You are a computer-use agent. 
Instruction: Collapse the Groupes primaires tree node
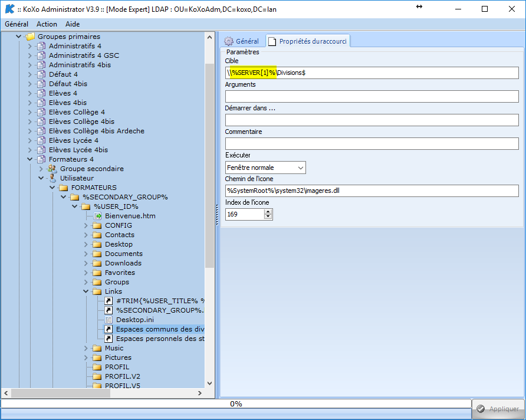(18, 37)
